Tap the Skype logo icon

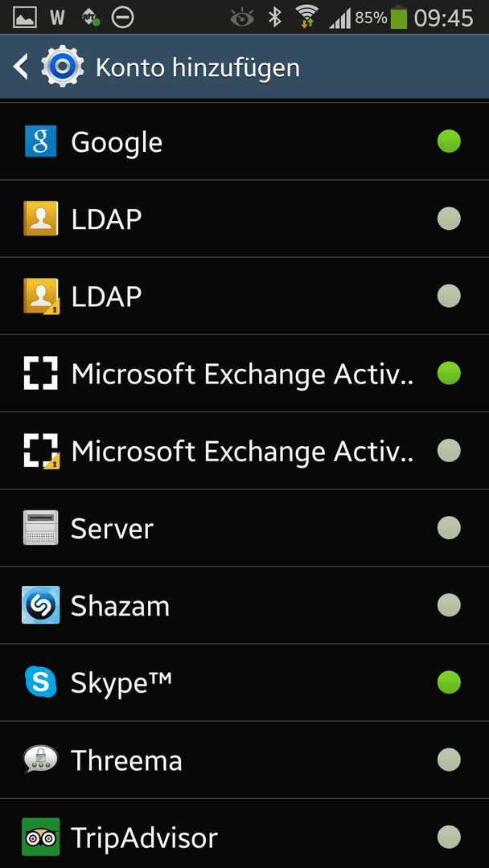pos(40,682)
